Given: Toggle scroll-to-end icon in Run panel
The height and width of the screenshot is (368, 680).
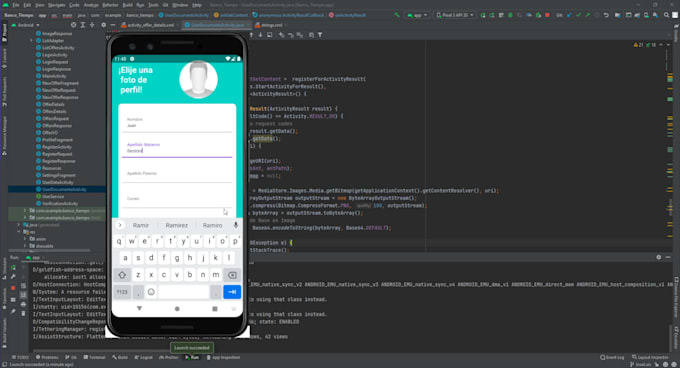Looking at the screenshot, I should tap(23, 295).
